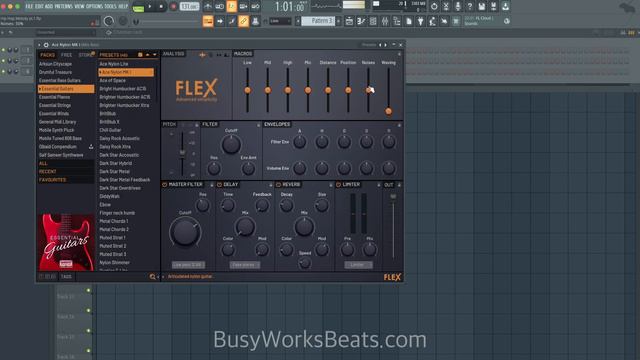Open the HELP menu
This screenshot has width=640, height=360.
(123, 7)
